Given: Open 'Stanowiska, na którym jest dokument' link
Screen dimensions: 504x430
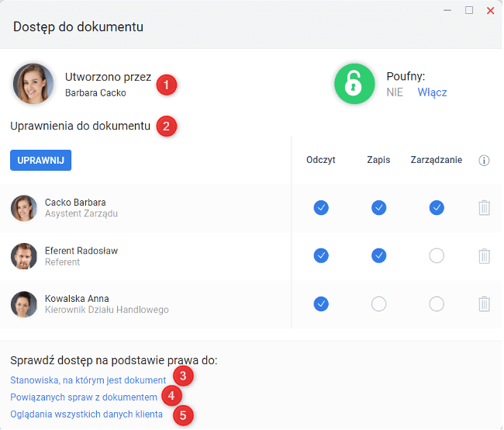Looking at the screenshot, I should click(88, 380).
